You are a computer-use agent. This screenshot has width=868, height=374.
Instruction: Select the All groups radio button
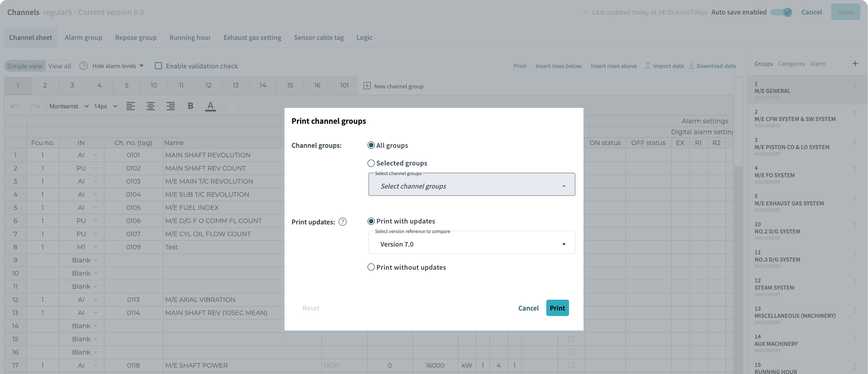tap(371, 145)
